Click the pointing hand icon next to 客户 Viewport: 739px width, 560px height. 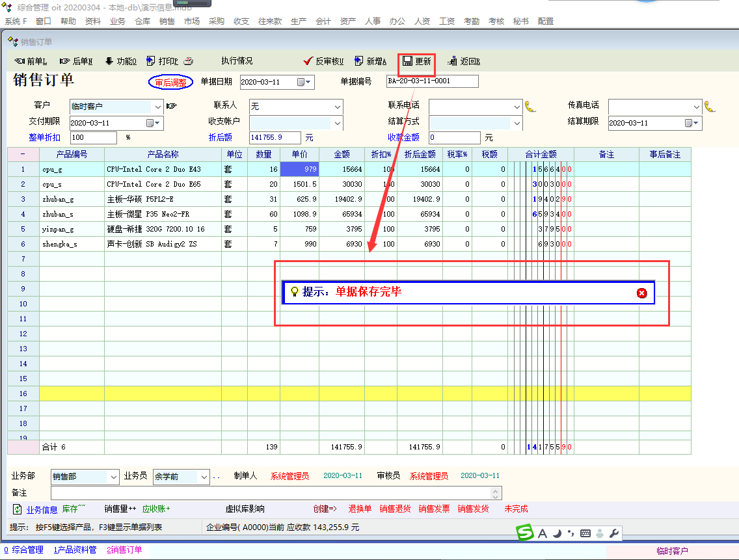171,106
